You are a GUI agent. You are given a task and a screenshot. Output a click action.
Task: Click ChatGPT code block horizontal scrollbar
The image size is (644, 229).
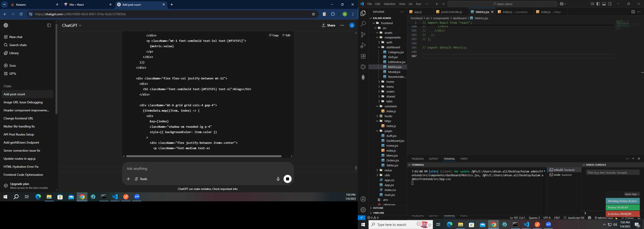point(204,156)
